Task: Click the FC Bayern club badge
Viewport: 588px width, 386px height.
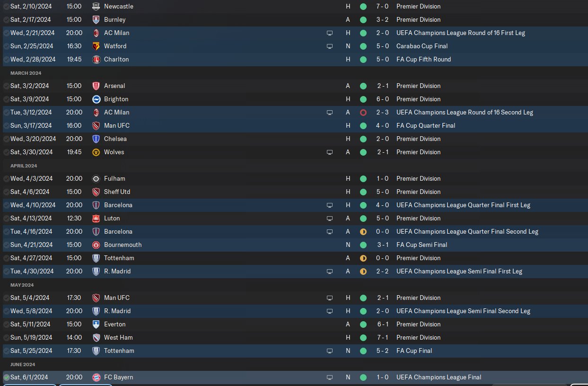Action: coord(96,377)
